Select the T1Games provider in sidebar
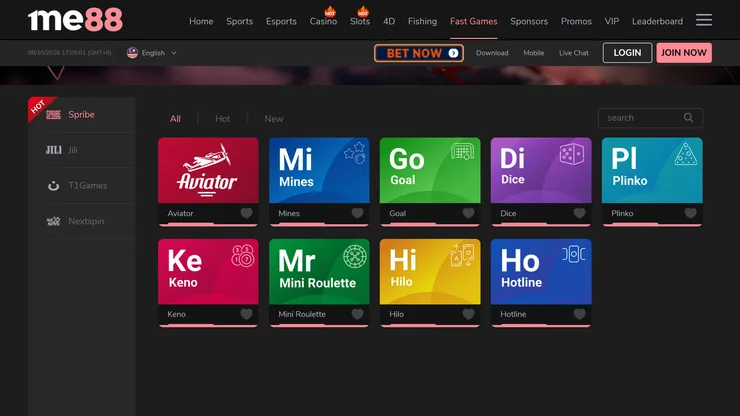This screenshot has height=416, width=740. [x=82, y=186]
